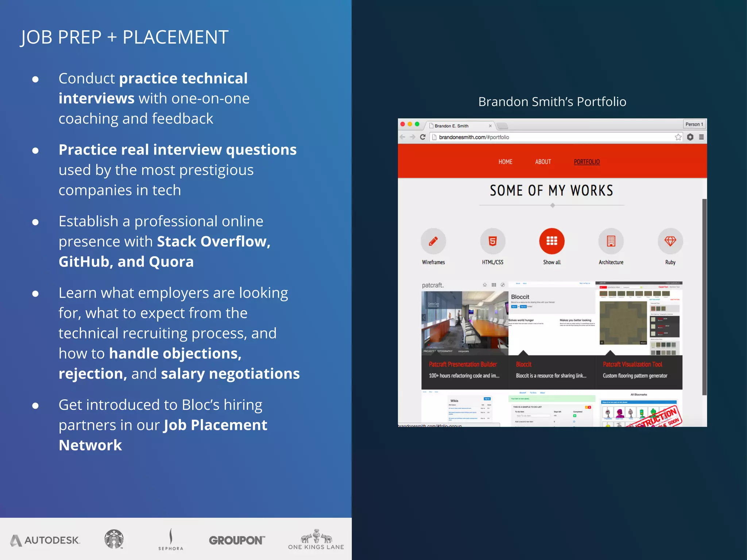The width and height of the screenshot is (747, 560).
Task: Open the HOME nav link
Action: pyautogui.click(x=506, y=162)
